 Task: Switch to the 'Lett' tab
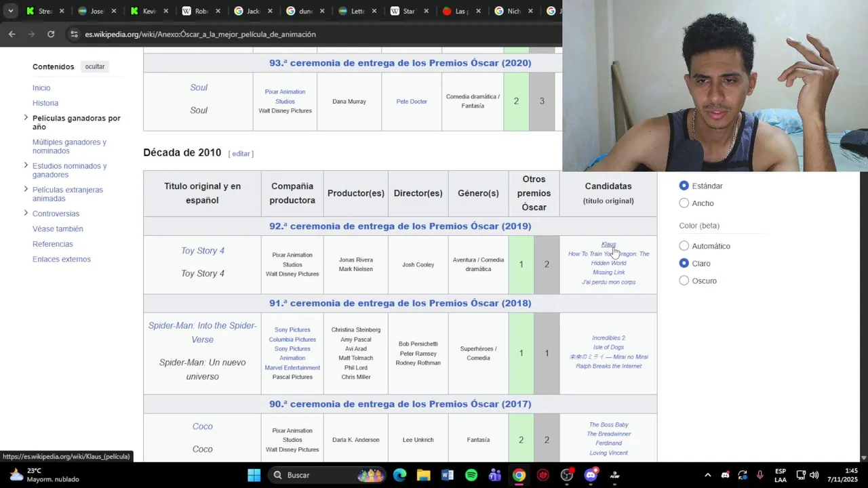pos(359,11)
